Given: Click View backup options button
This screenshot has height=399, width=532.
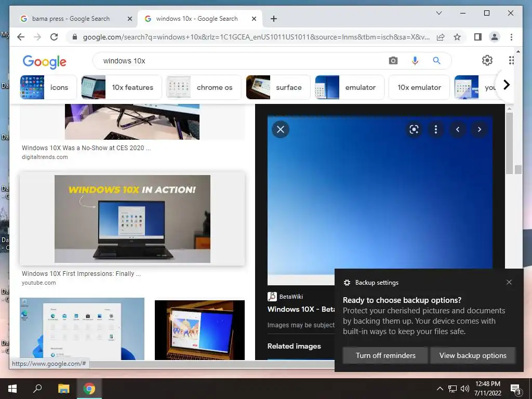Looking at the screenshot, I should point(473,355).
